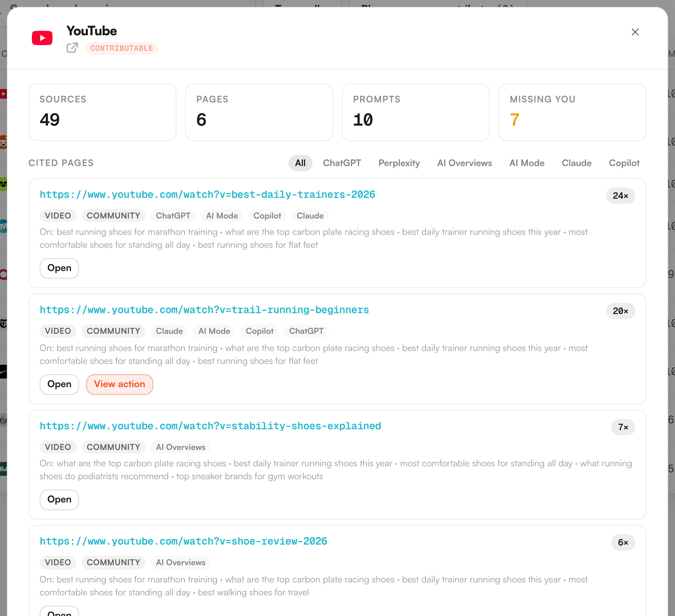Click Claude tag on trail-running-beginners card
The height and width of the screenshot is (616, 675).
tap(169, 331)
